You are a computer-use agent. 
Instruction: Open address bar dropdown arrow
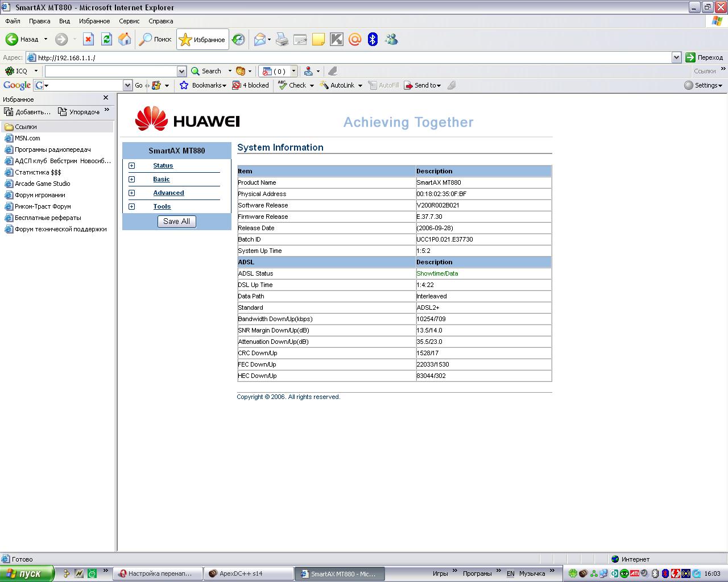(676, 57)
